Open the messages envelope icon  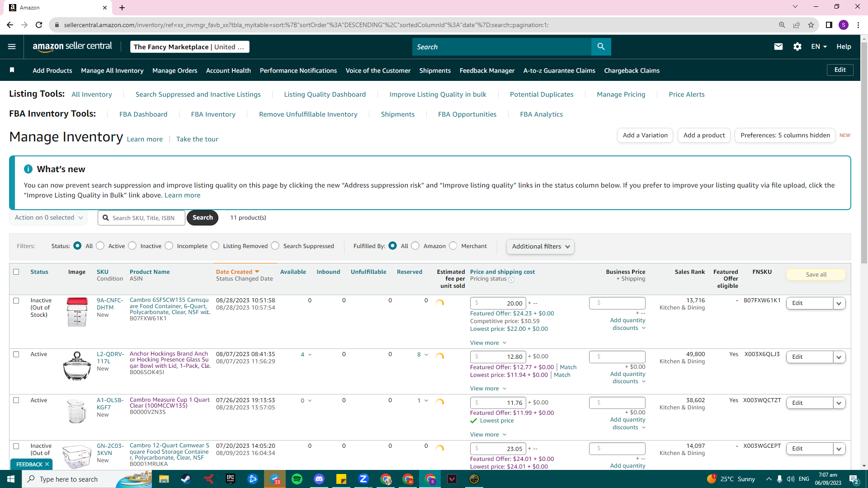(778, 47)
